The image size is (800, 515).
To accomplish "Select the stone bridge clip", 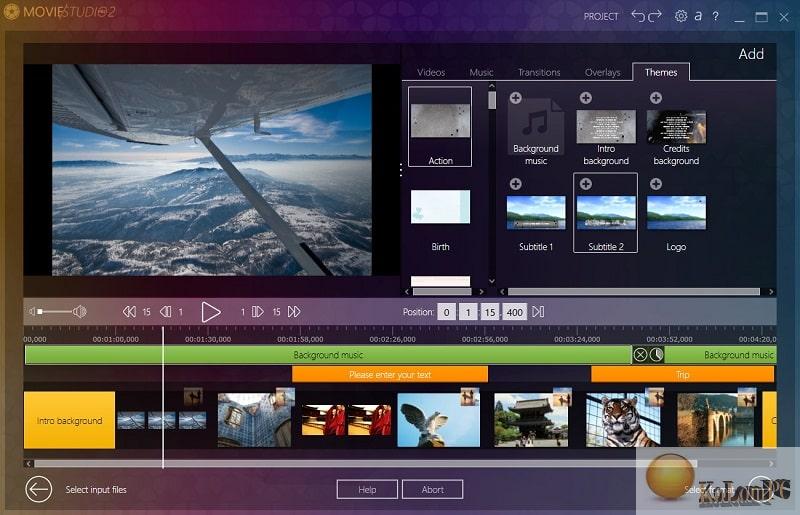I will [715, 420].
